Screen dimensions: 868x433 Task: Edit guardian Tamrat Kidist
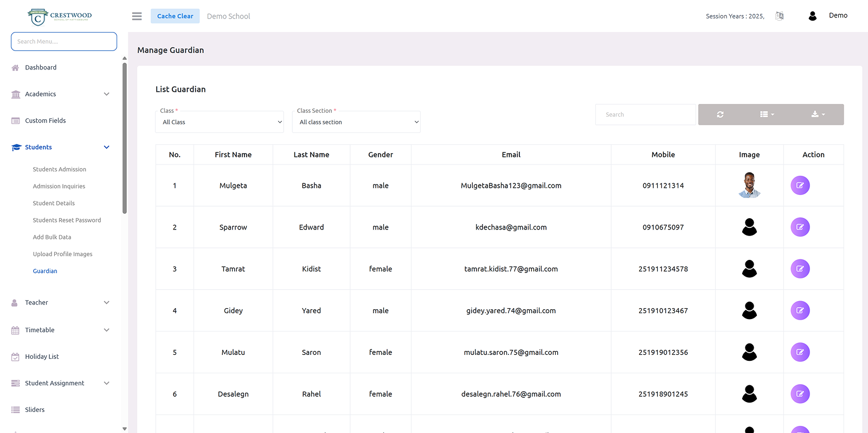(x=800, y=269)
